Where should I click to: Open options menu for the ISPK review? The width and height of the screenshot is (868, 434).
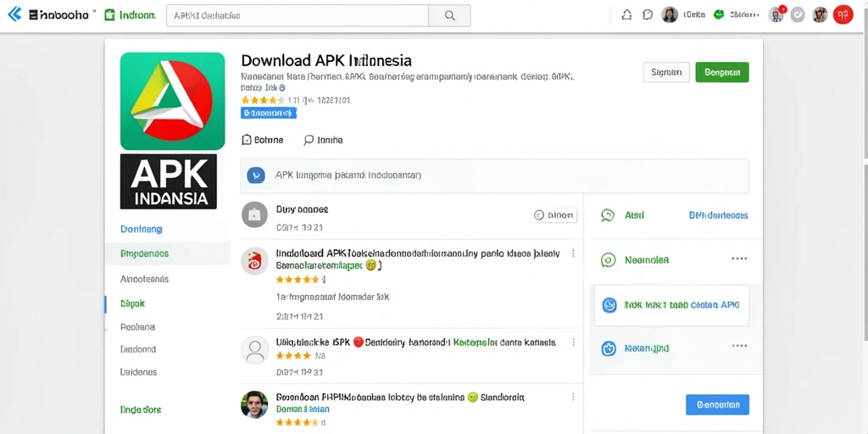coord(573,342)
